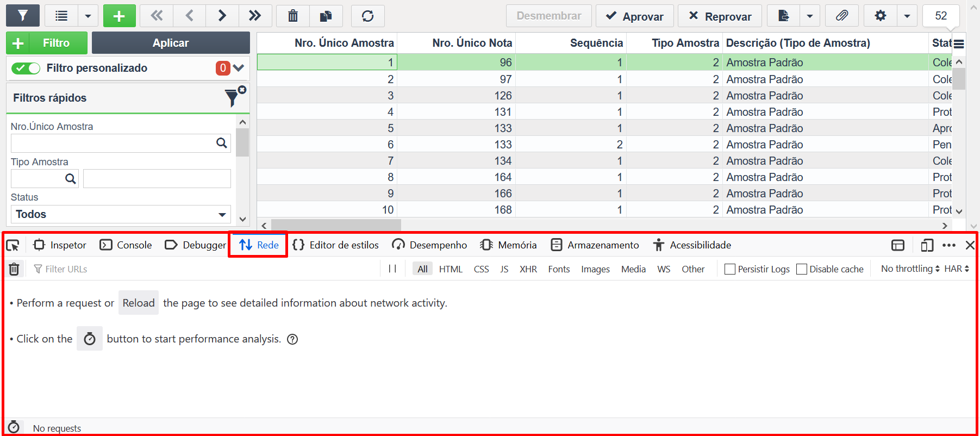Screen dimensions: 980x436
Task: Open the export dropdown arrow
Action: click(810, 16)
